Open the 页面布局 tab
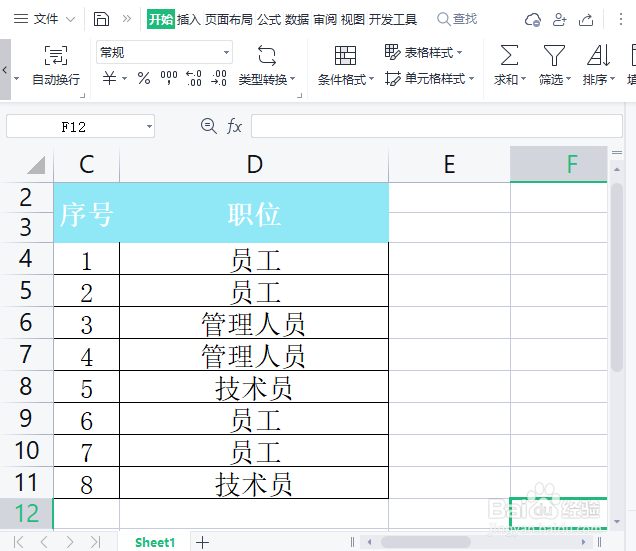This screenshot has width=636, height=551. (228, 19)
